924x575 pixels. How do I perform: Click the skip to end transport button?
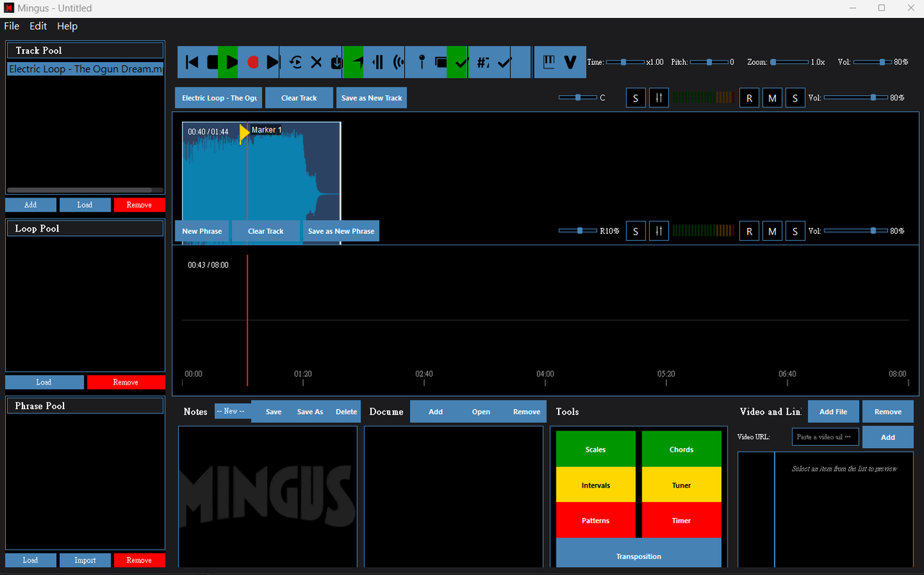pos(272,63)
